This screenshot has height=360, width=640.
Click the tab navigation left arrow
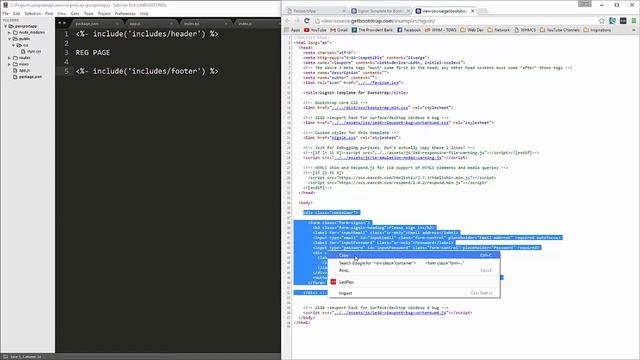click(x=60, y=23)
